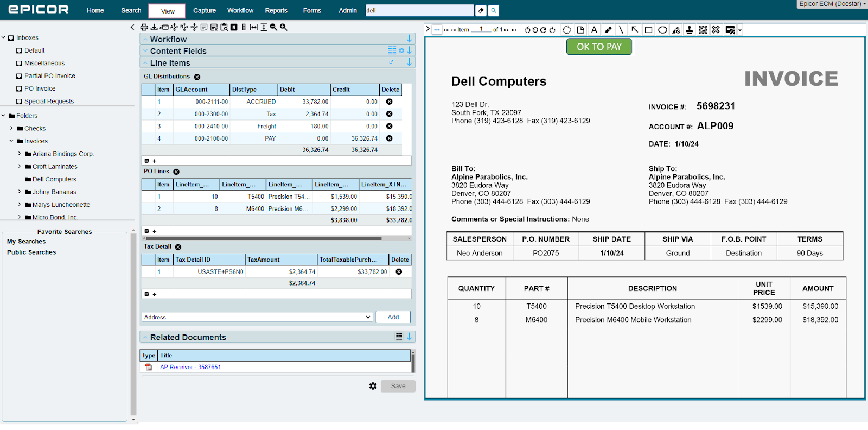The image size is (868, 430).
Task: Open the Admin menu
Action: pos(348,10)
